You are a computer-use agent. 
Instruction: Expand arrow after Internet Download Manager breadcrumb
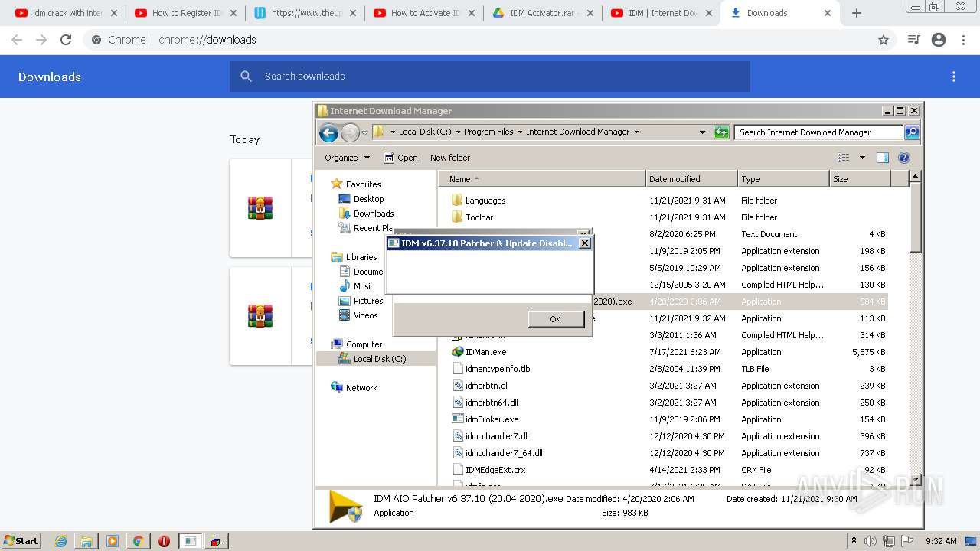pyautogui.click(x=636, y=132)
